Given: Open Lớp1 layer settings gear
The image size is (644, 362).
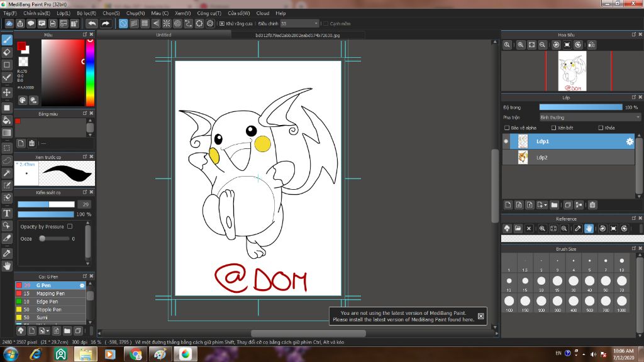Looking at the screenshot, I should tap(630, 141).
